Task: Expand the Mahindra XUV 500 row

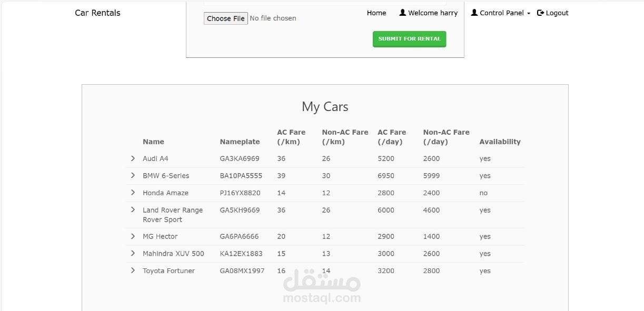Action: 133,253
